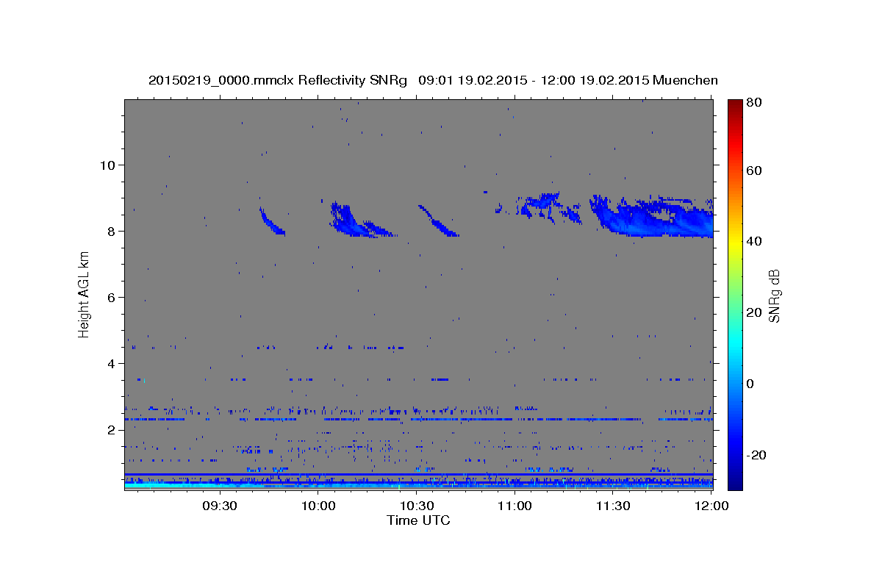Click the plot title text starting with 20150219_0000.mmclx
This screenshot has width=882, height=588.
click(433, 80)
